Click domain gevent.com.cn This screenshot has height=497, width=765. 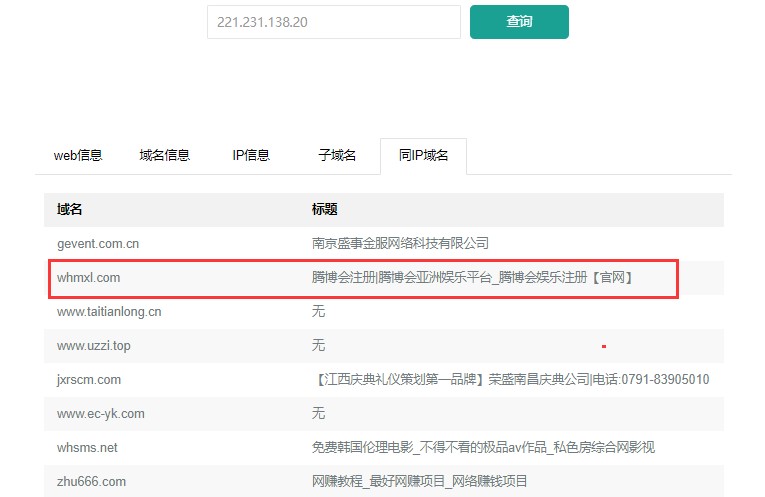98,243
